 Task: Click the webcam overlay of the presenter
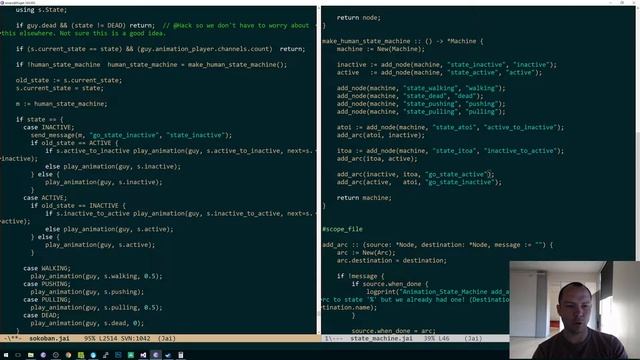coord(574,310)
